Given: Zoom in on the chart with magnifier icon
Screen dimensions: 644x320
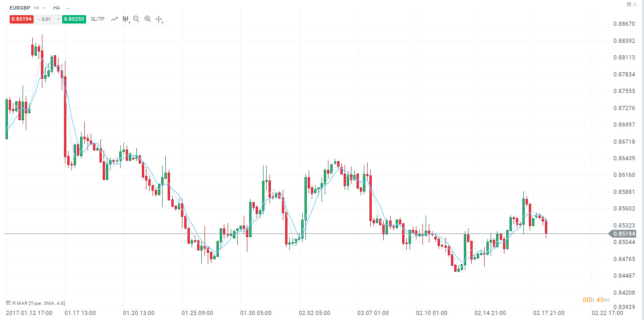Looking at the screenshot, I should (147, 19).
